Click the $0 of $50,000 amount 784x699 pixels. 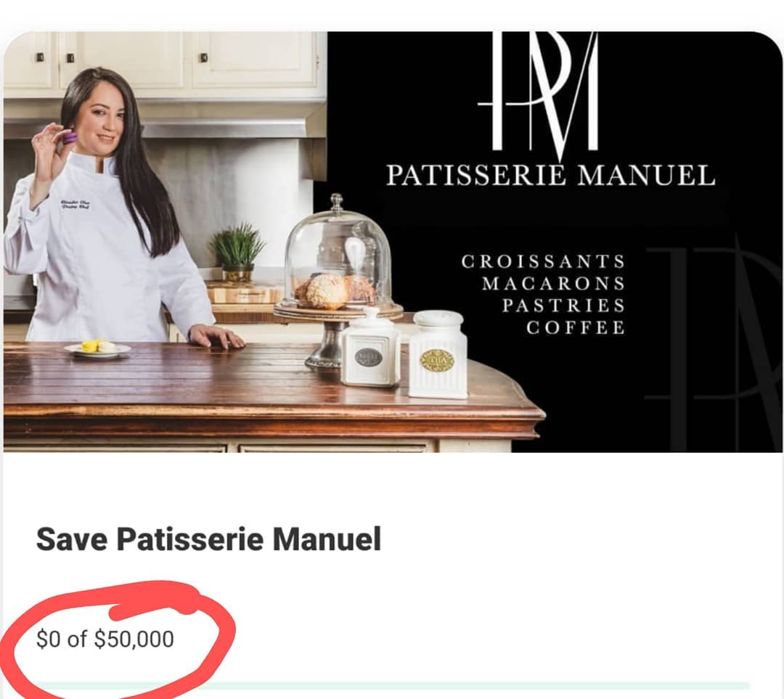[105, 639]
